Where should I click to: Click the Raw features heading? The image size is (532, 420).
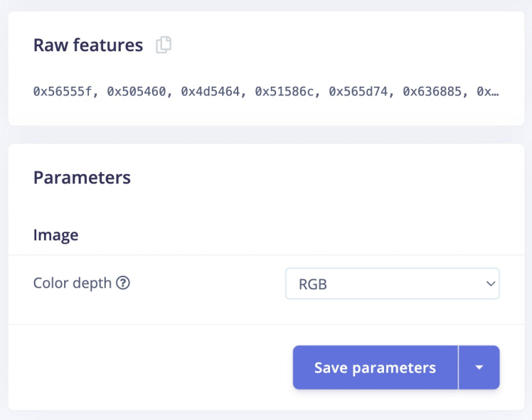[88, 45]
